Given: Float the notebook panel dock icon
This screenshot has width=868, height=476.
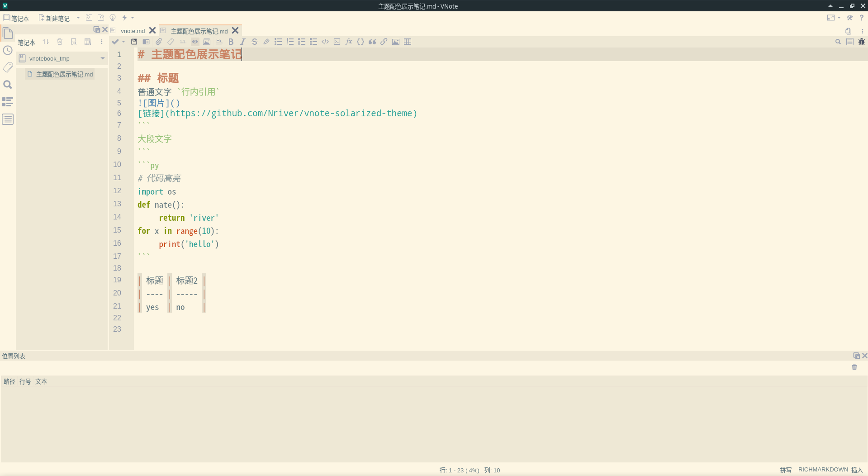Looking at the screenshot, I should pos(97,29).
